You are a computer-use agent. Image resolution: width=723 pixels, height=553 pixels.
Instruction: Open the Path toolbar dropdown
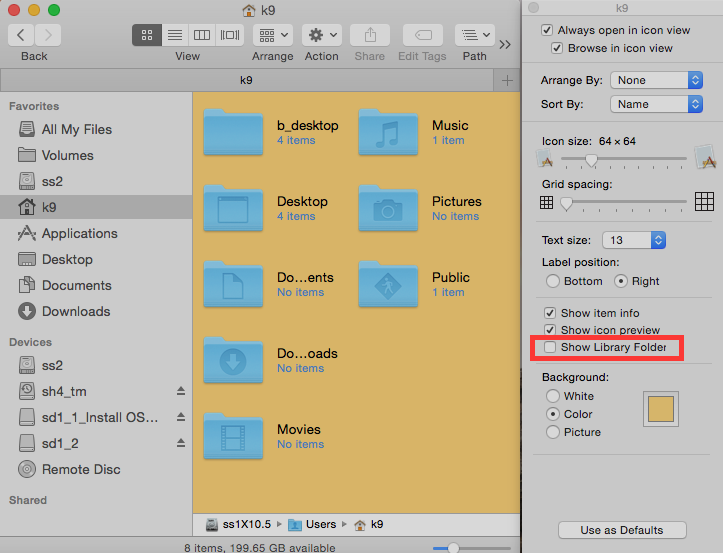(475, 35)
